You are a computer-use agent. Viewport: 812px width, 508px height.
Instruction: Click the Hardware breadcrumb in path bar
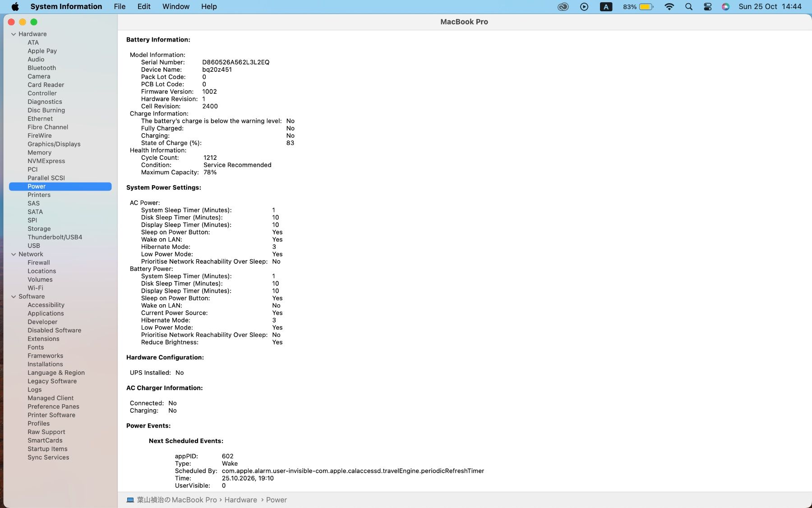tap(241, 500)
